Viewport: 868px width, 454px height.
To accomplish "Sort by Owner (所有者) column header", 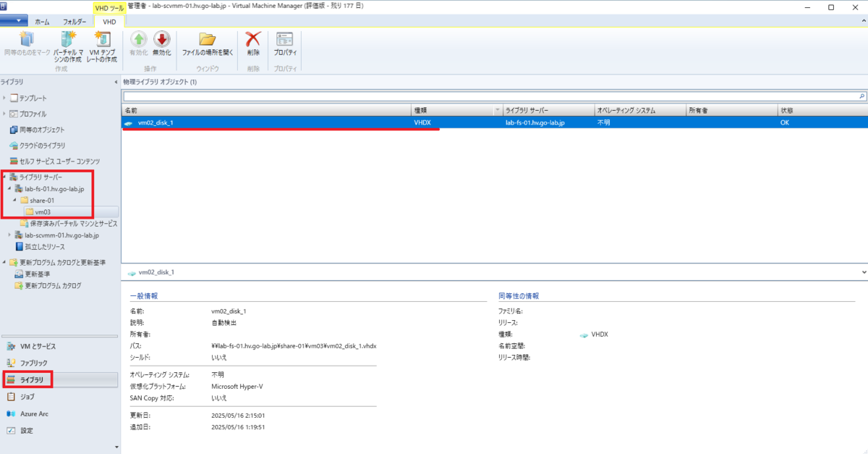I will pyautogui.click(x=731, y=111).
